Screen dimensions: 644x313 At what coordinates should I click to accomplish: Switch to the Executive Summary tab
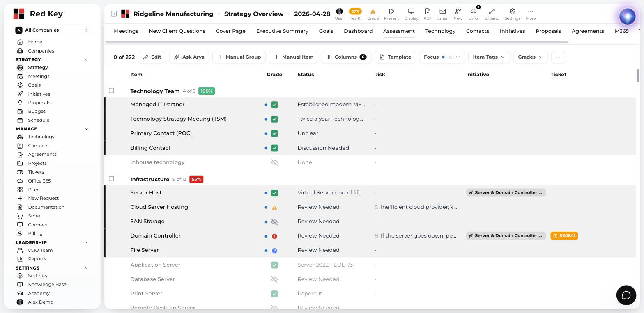(282, 31)
